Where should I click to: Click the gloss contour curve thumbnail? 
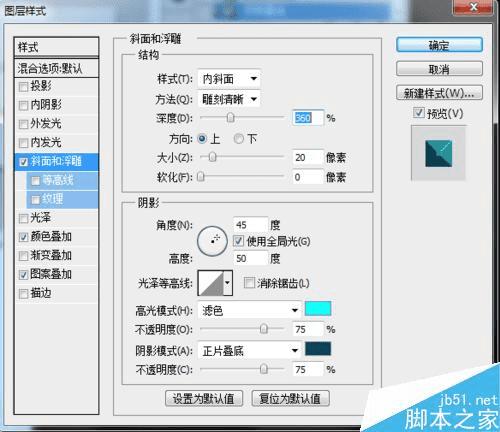[x=211, y=283]
